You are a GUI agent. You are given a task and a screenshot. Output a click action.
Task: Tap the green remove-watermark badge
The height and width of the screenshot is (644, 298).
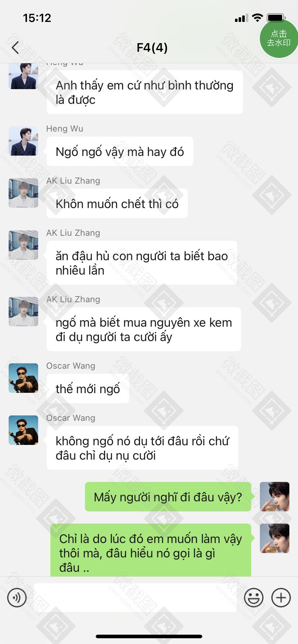click(279, 38)
